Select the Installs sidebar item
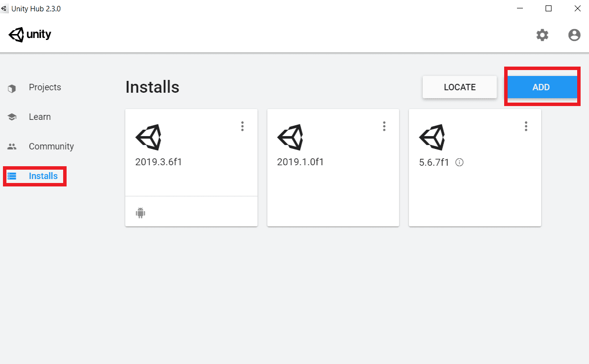 [43, 176]
